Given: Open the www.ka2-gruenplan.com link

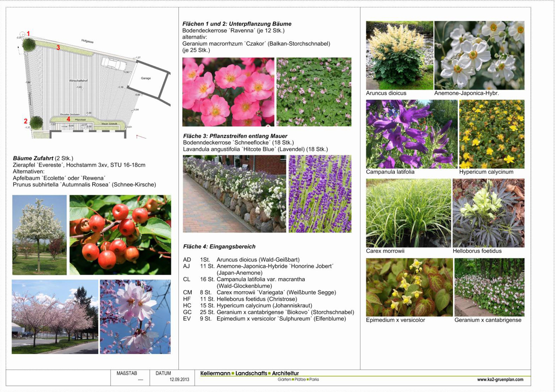Looking at the screenshot, I should 500,379.
